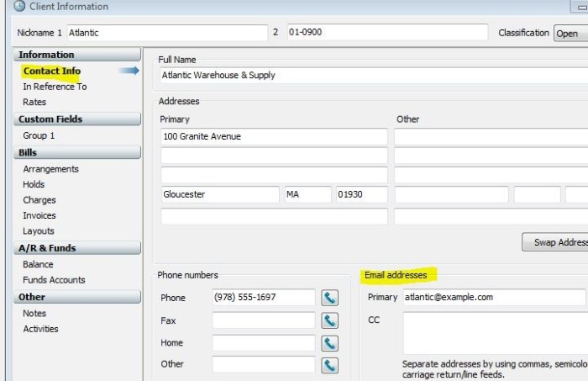Click the Client Information window icon
The width and height of the screenshot is (588, 381).
pos(19,6)
